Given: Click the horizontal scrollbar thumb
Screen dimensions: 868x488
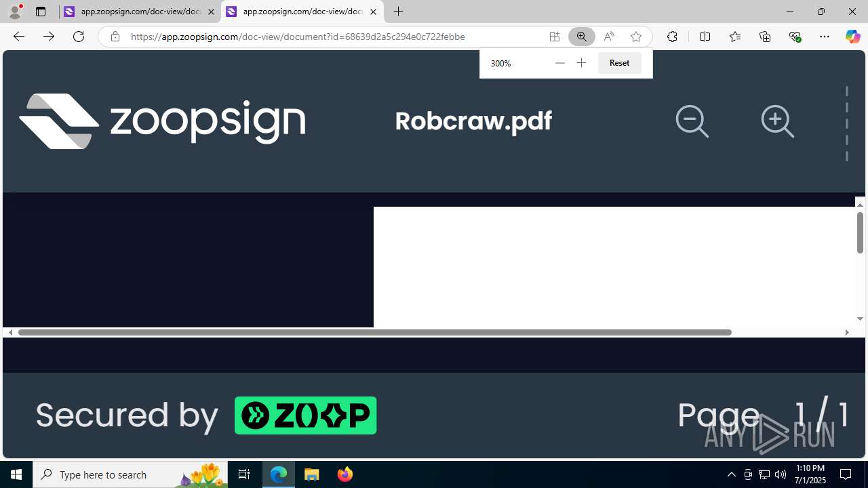Looking at the screenshot, I should point(375,332).
